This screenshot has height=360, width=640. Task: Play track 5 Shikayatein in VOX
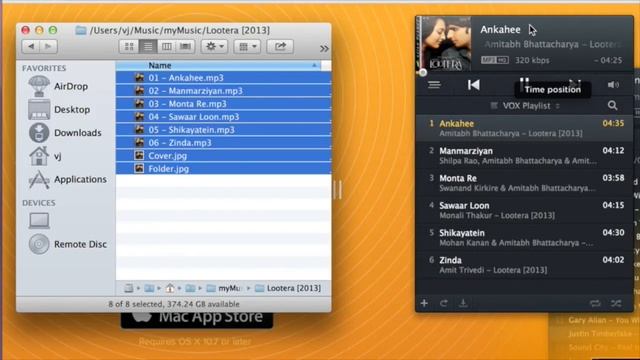[x=524, y=238]
